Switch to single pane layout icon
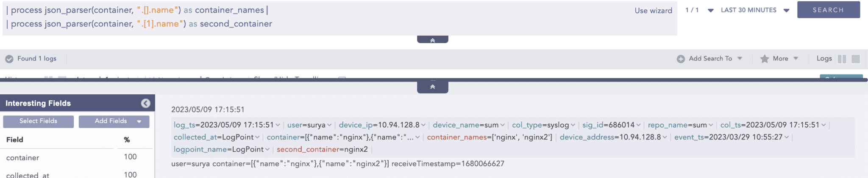This screenshot has width=868, height=178. (x=856, y=59)
